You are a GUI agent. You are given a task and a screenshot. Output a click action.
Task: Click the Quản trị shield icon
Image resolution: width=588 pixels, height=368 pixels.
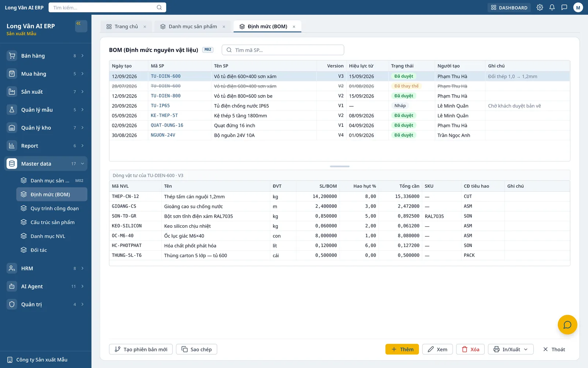pos(12,304)
